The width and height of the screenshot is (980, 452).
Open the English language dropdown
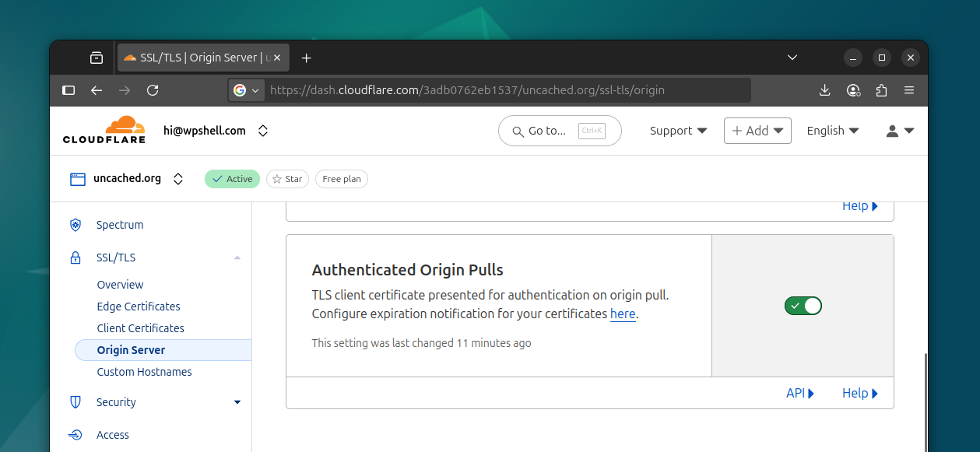[x=833, y=131]
